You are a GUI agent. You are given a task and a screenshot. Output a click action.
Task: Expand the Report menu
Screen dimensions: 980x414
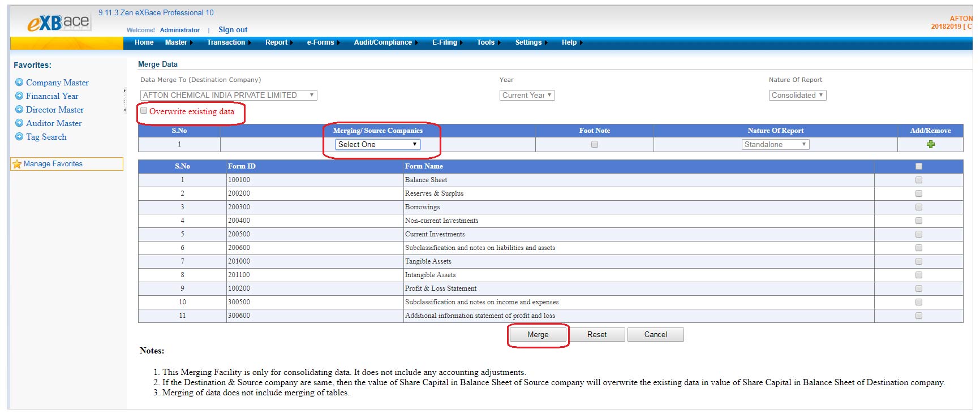click(279, 42)
